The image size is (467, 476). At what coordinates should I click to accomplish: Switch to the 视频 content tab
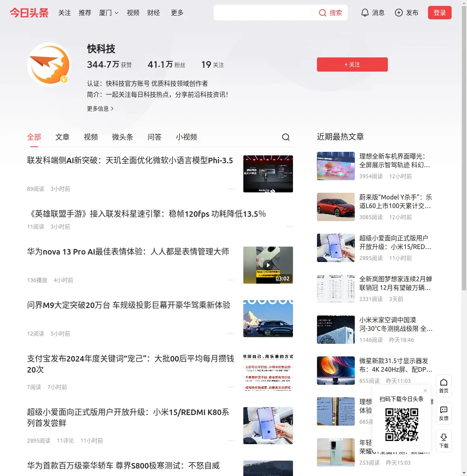coord(91,137)
